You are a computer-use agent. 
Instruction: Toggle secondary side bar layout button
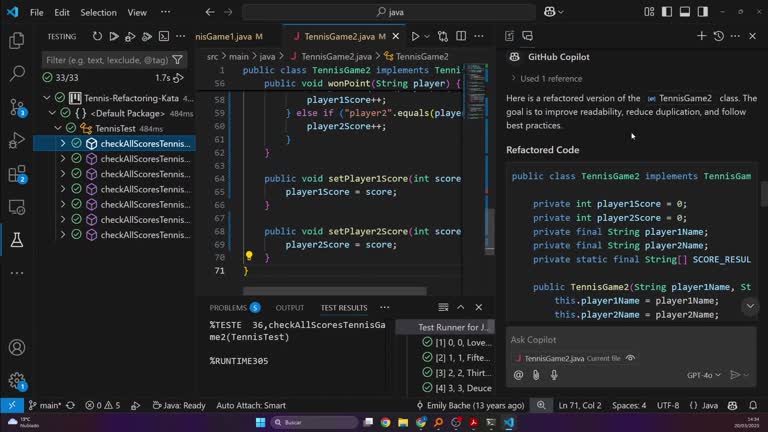click(703, 12)
